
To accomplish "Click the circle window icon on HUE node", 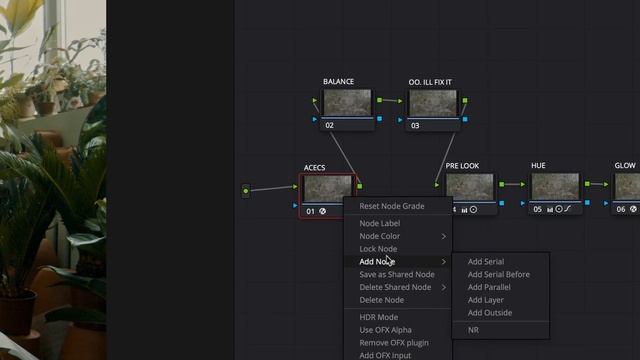I will (x=559, y=209).
